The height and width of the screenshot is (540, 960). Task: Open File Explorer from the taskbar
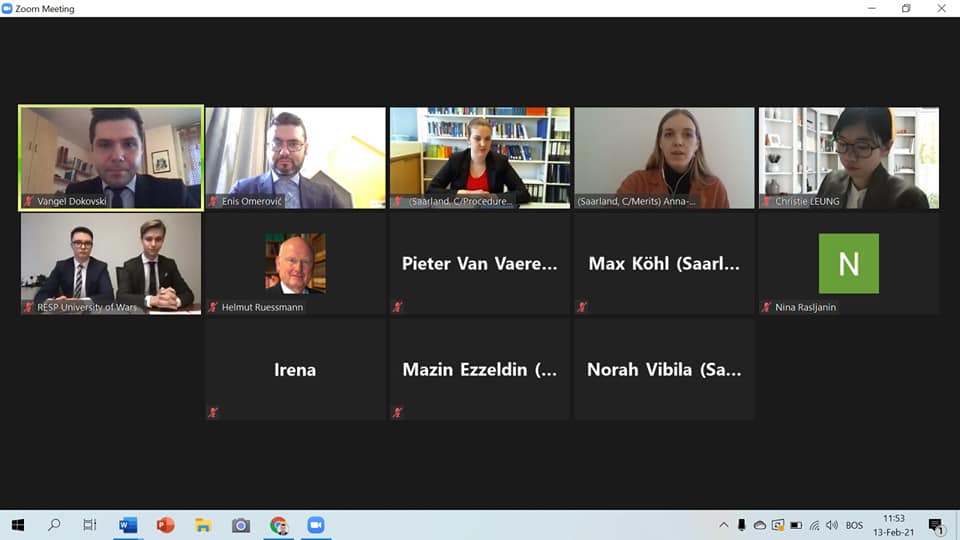point(203,525)
